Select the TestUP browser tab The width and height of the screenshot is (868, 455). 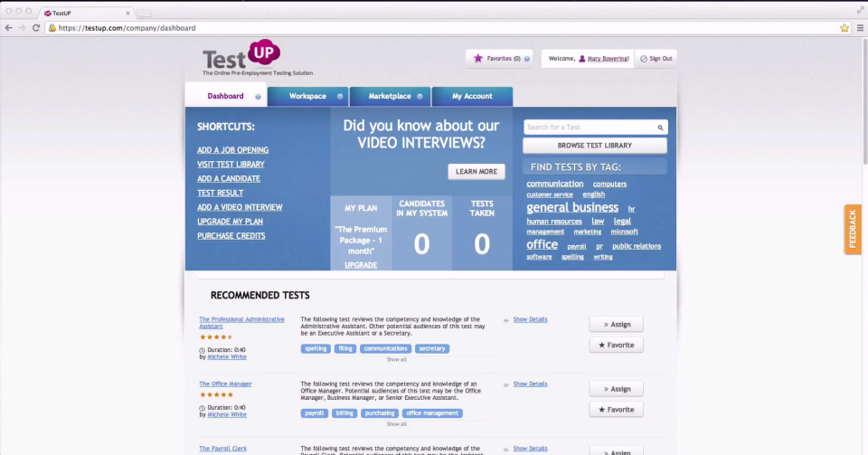pyautogui.click(x=86, y=13)
